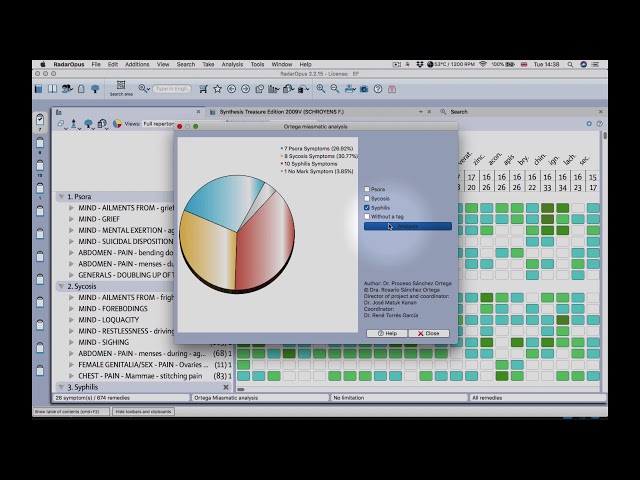Click the settings gear icon in analysis panel
The width and height of the screenshot is (640, 480).
(x=589, y=124)
